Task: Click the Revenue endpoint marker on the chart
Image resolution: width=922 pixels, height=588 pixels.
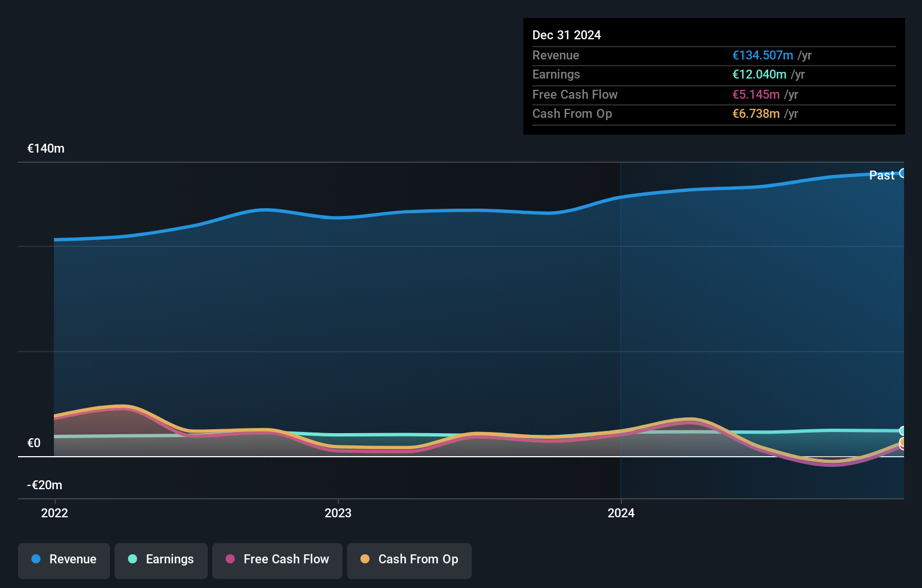Action: point(902,173)
